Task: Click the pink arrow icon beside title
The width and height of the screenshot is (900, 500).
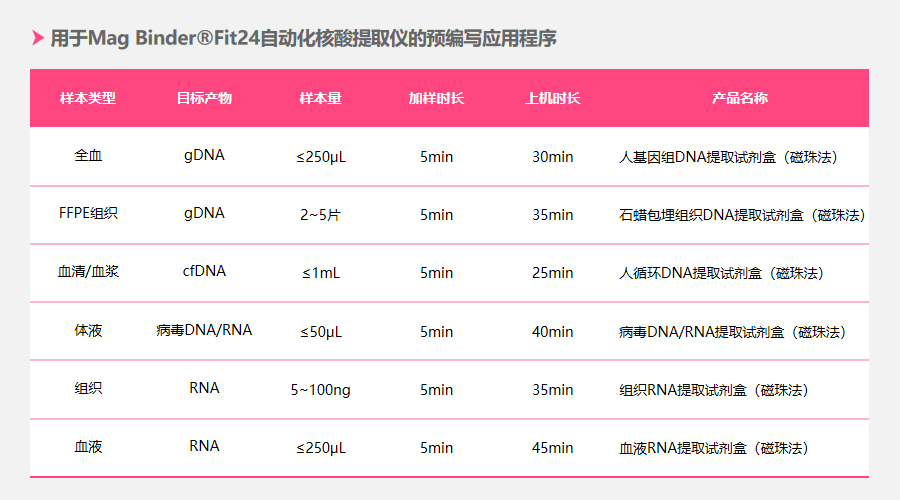Action: [x=38, y=38]
